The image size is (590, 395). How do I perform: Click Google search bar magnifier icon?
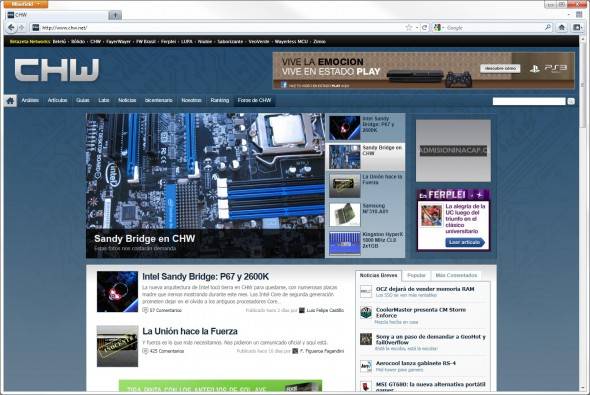click(x=548, y=27)
